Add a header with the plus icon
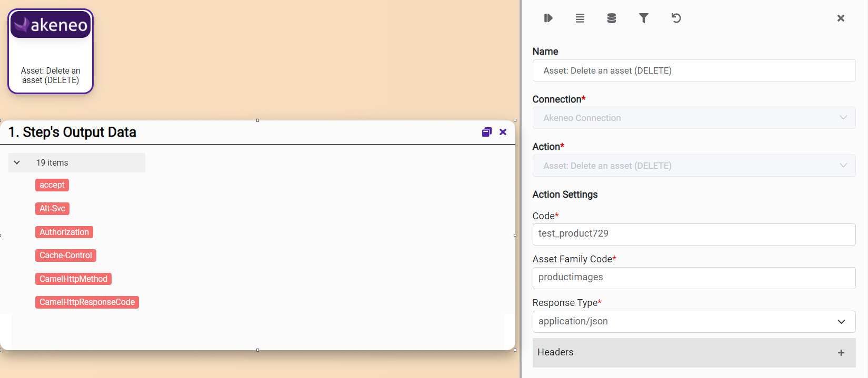Viewport: 868px width, 378px height. tap(841, 353)
